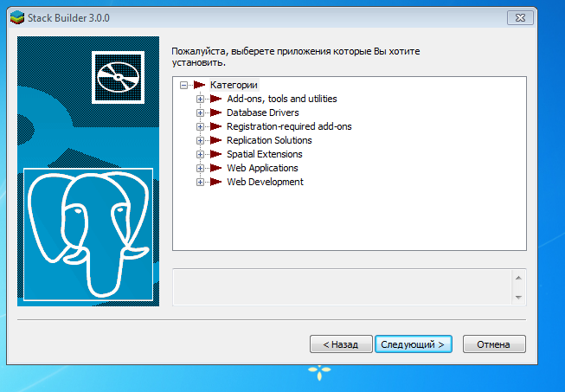
Task: Proceed with the Следующий button
Action: point(414,344)
